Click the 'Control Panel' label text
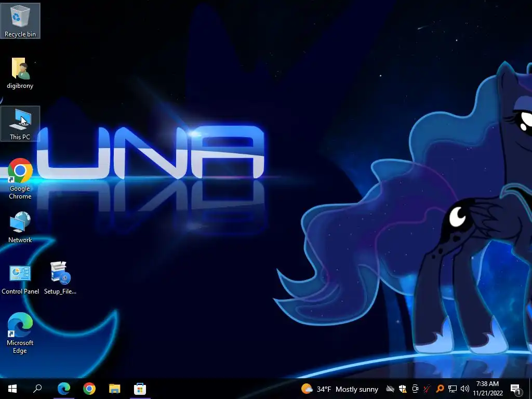Screen dimensions: 532x399 (20, 291)
